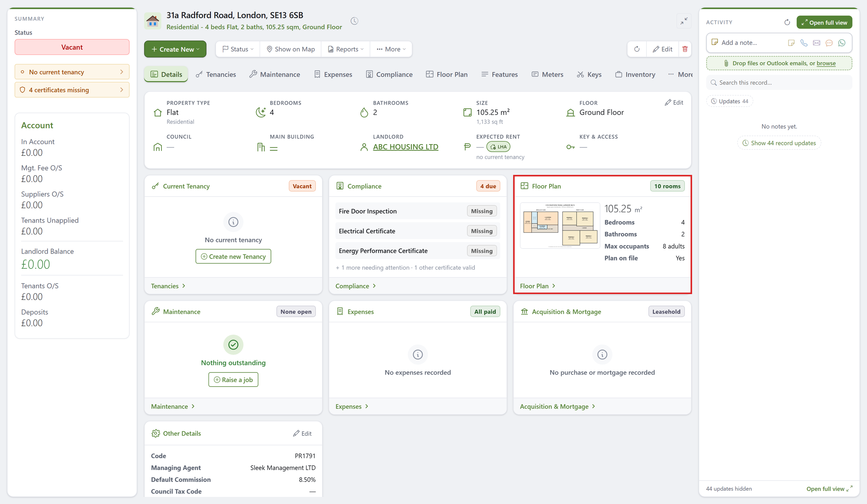This screenshot has height=504, width=867.
Task: Click Open full view green button
Action: tap(824, 22)
